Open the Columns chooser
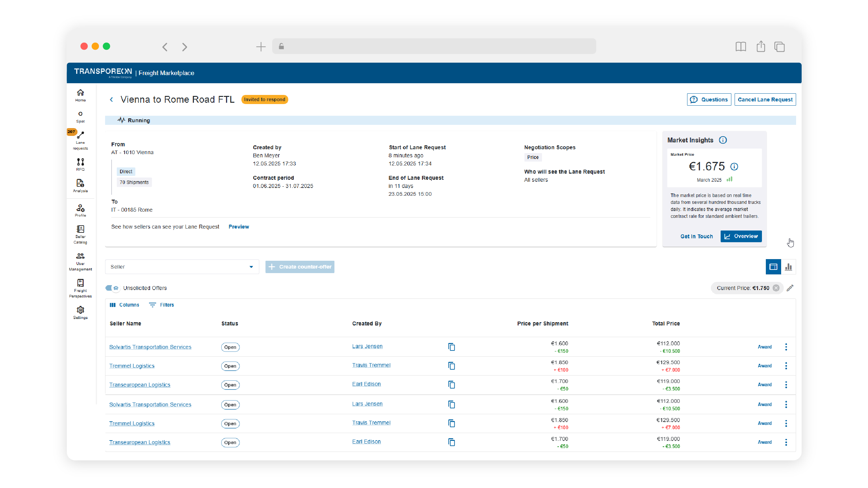 [x=124, y=305]
